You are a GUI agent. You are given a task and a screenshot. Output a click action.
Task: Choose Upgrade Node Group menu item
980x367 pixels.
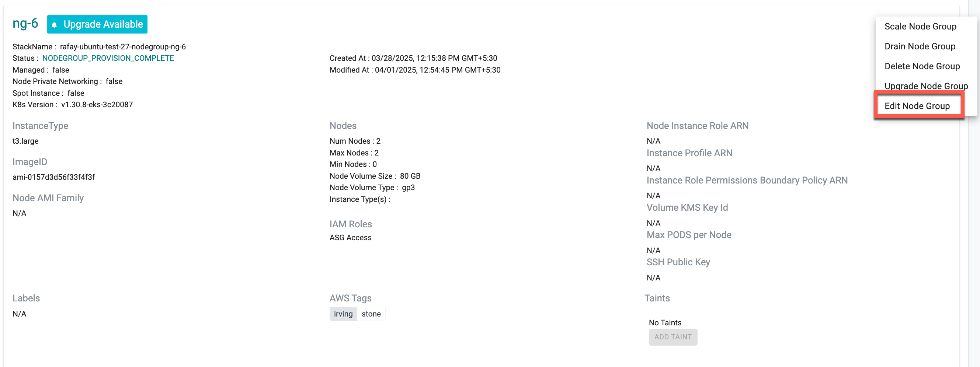coord(926,86)
